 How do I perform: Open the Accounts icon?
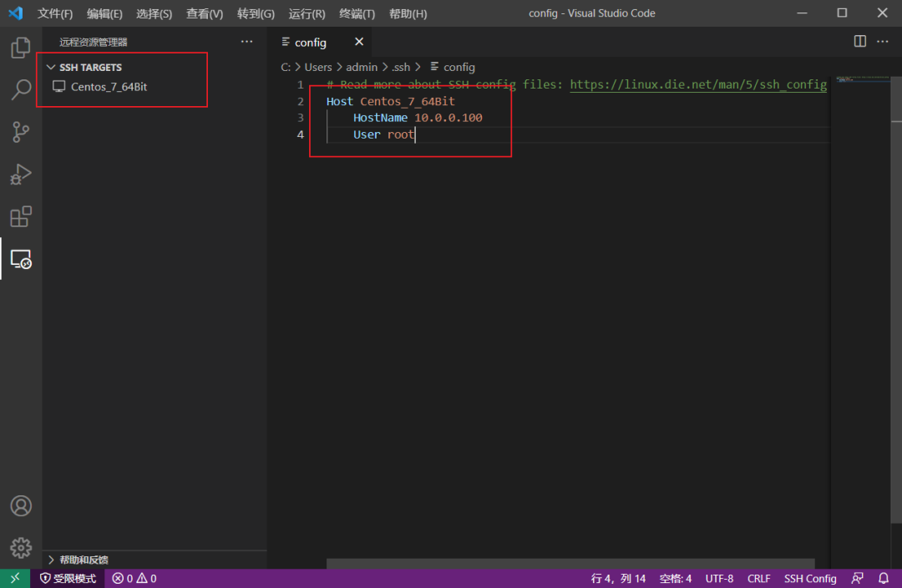pos(21,505)
